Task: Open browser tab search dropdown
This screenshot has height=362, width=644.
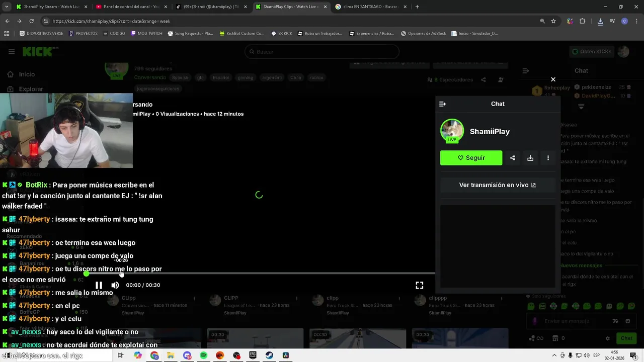Action: pos(7,7)
